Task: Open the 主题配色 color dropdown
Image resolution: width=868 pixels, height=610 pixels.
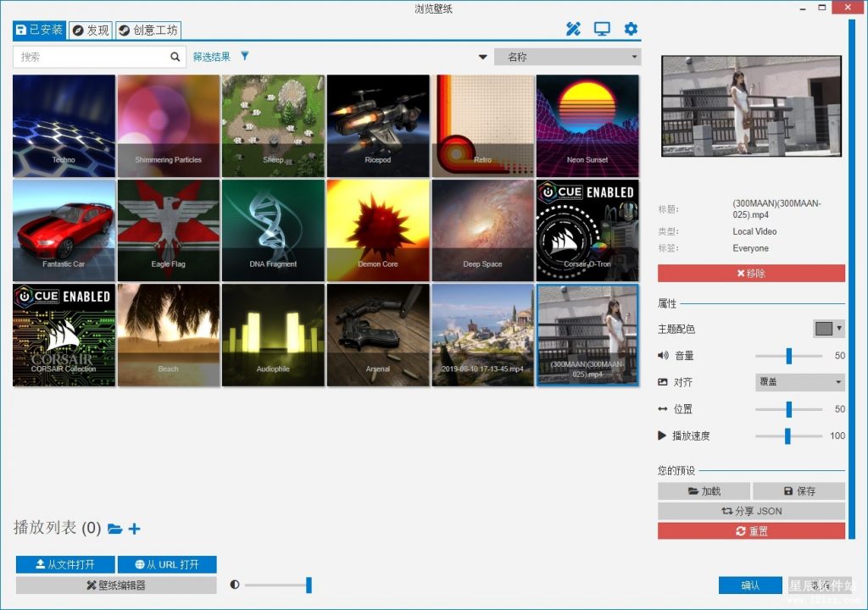Action: point(829,329)
